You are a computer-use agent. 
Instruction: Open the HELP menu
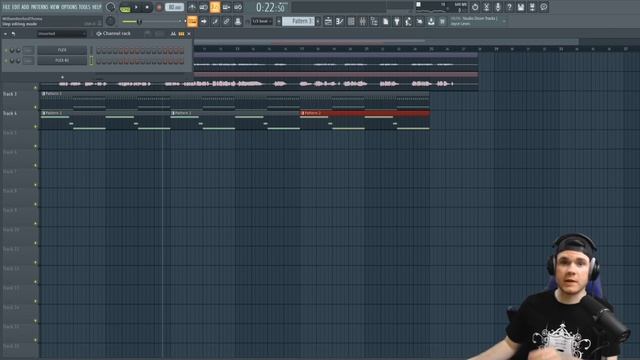click(97, 7)
